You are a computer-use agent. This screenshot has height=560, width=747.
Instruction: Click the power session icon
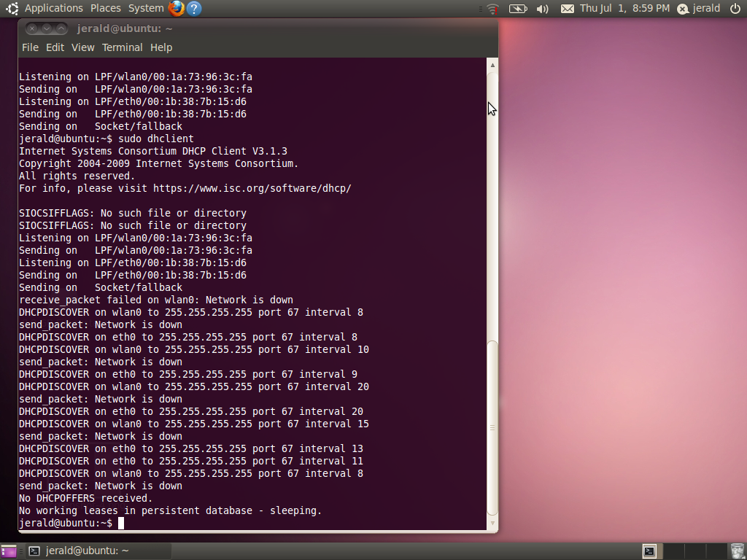pos(735,9)
